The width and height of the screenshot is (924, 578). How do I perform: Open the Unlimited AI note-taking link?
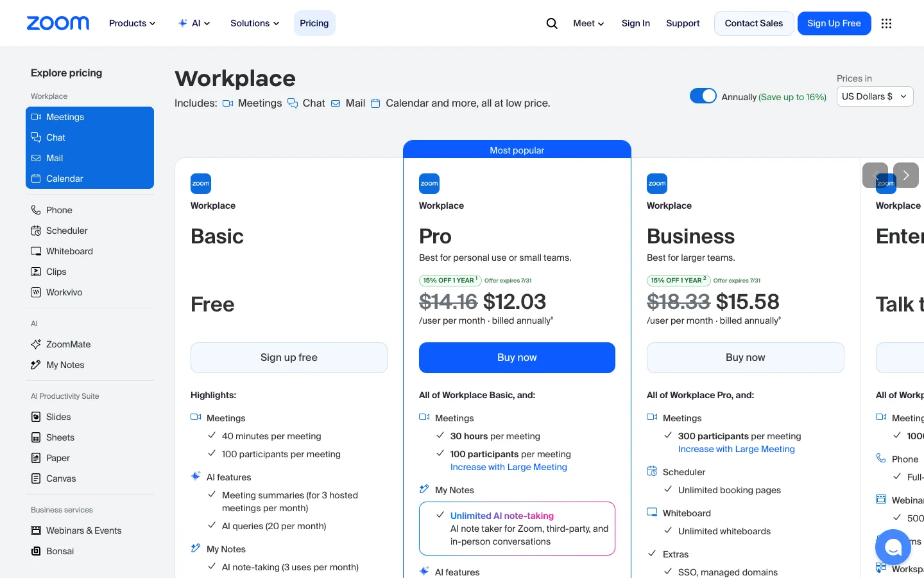[502, 516]
